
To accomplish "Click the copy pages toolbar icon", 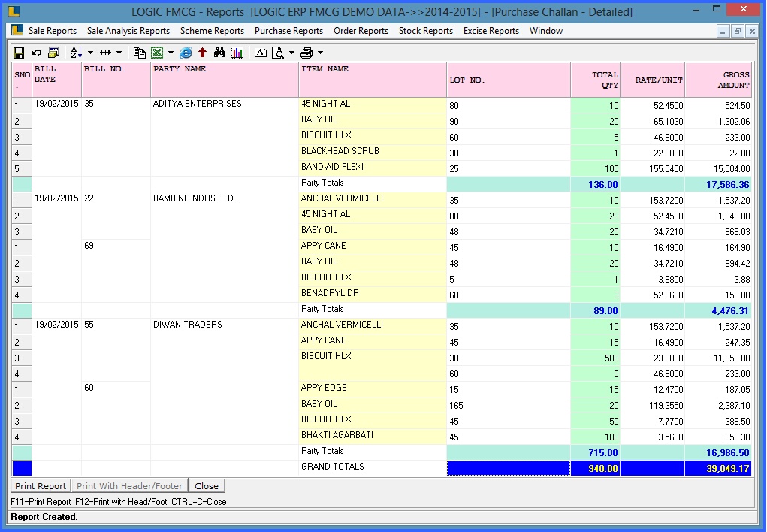I will [x=140, y=53].
